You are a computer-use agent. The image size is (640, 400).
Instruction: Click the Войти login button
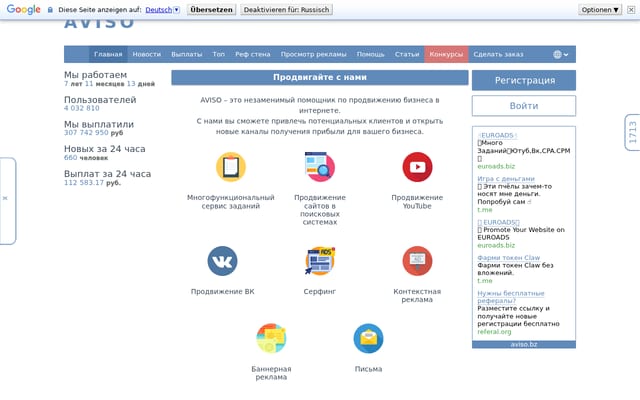524,106
